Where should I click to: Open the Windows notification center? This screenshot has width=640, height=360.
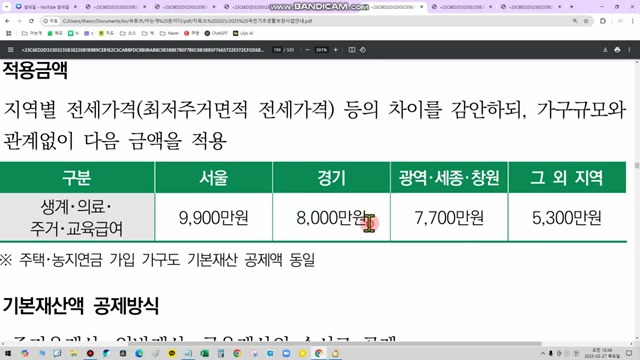(x=629, y=353)
